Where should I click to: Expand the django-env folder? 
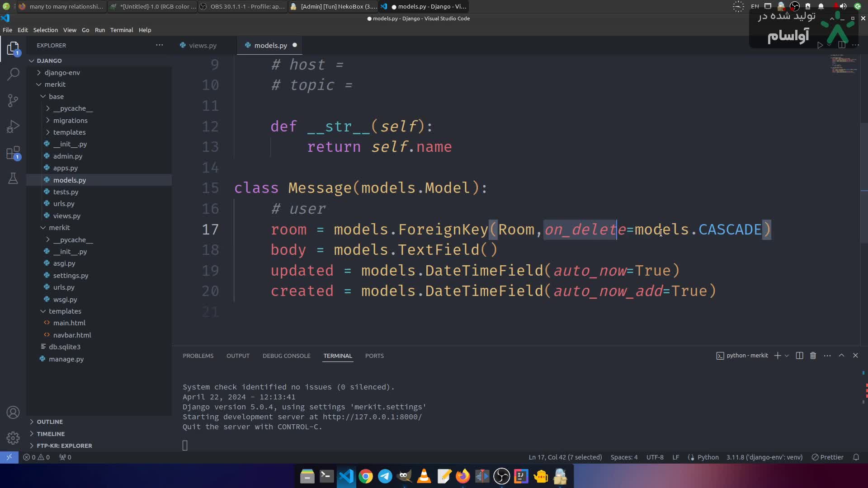click(62, 72)
